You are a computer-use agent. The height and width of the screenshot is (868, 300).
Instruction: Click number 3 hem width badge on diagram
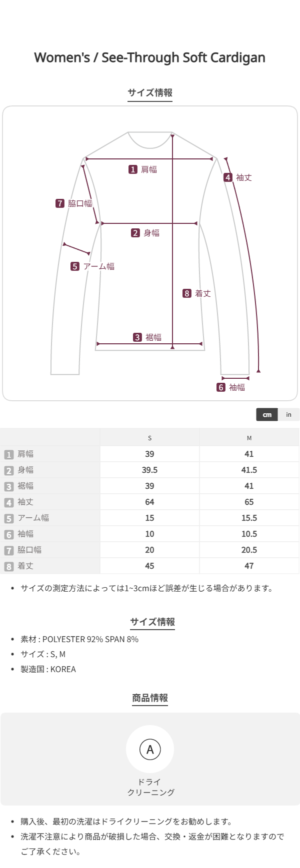tap(137, 338)
